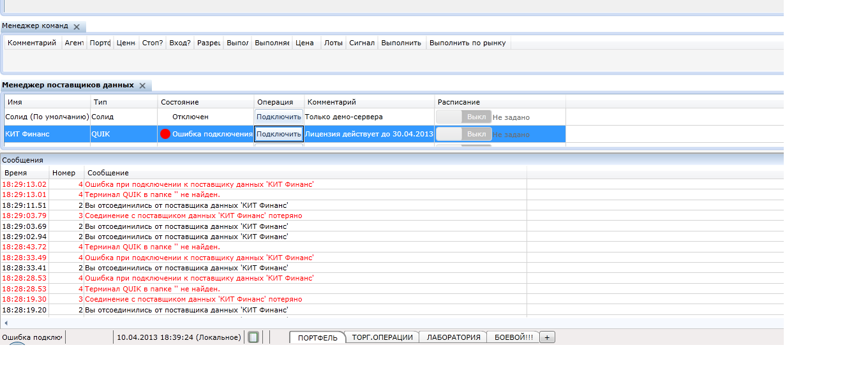Image resolution: width=868 pixels, height=366 pixels.
Task: Click the Вход? column header
Action: (x=180, y=43)
